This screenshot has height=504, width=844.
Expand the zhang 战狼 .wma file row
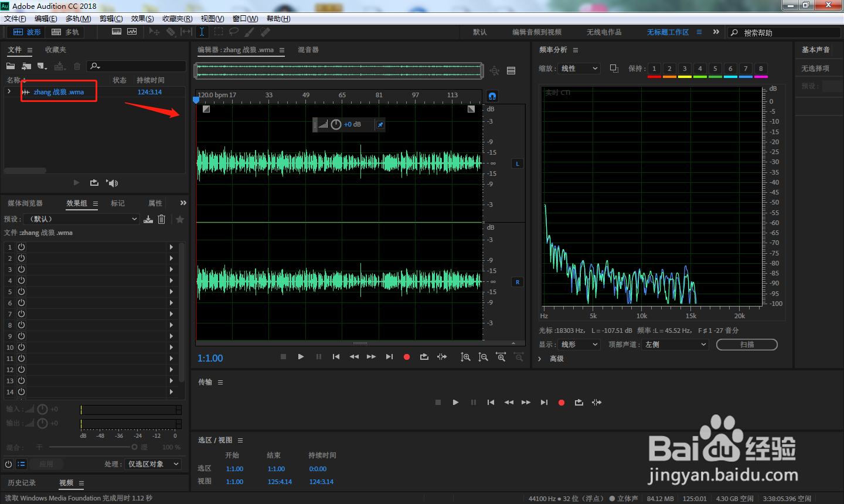click(9, 91)
